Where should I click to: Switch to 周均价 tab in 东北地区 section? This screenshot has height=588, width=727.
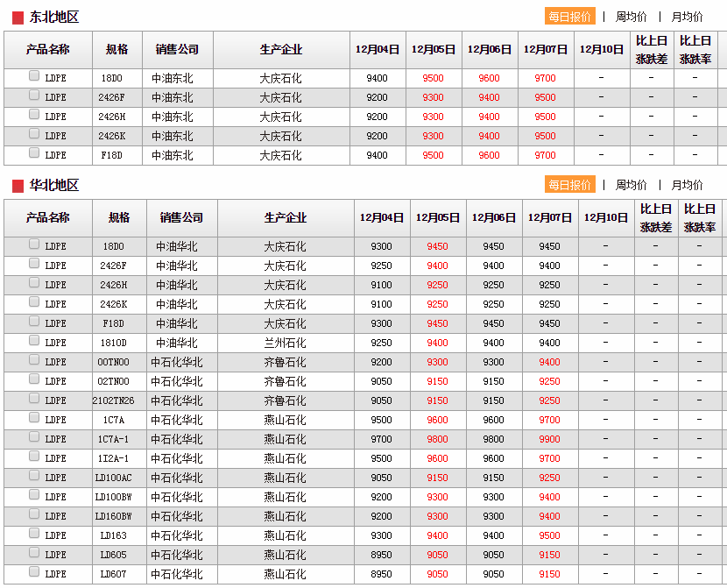point(631,17)
